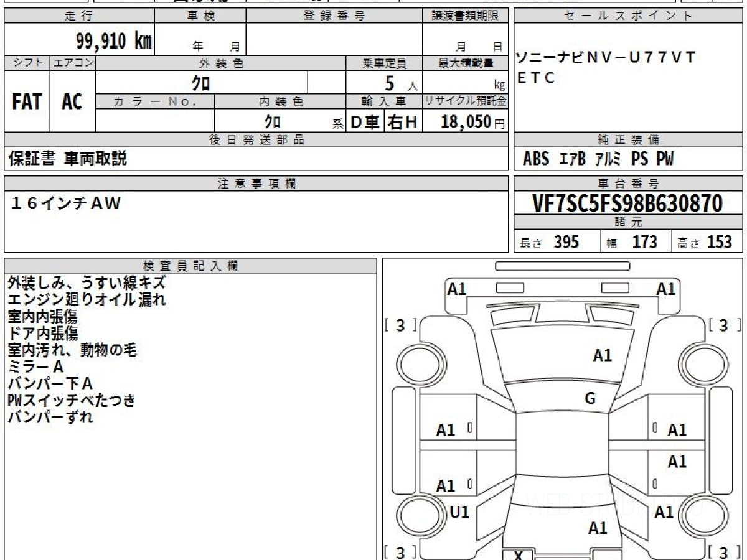Click the セールスポイント header
This screenshot has width=747, height=560.
click(x=628, y=16)
